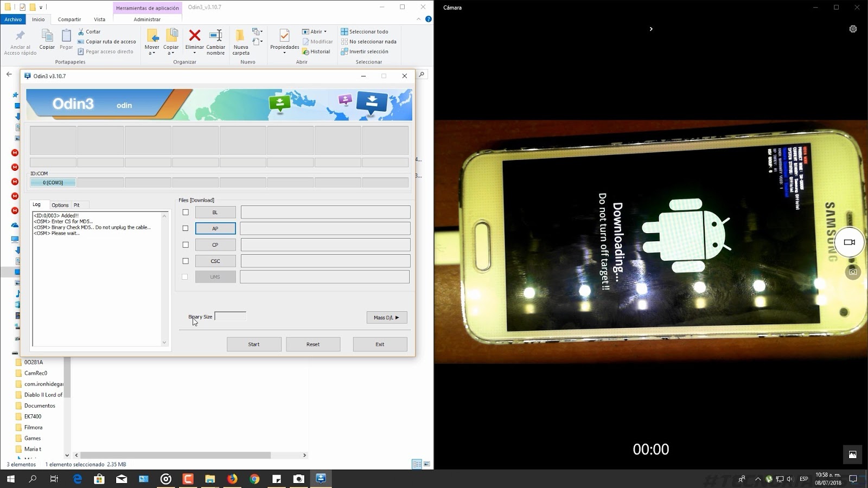868x488 pixels.
Task: Open Microsoft Edge from the taskbar
Action: (x=78, y=479)
